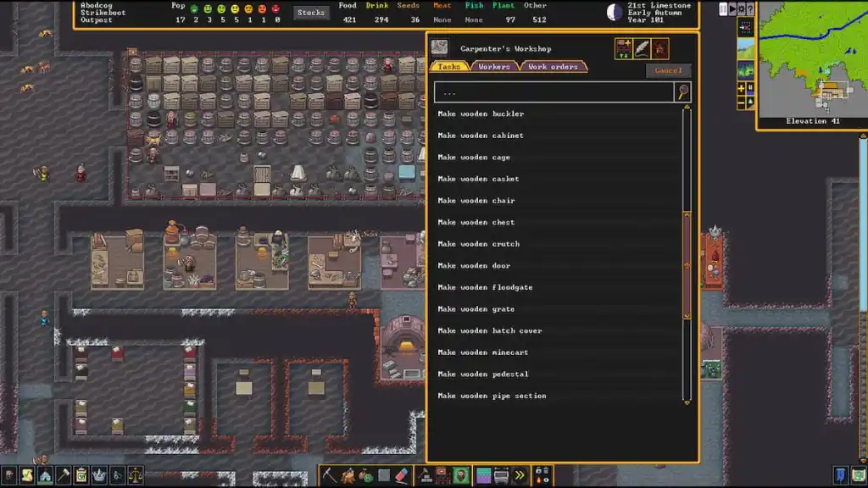The image size is (868, 488).
Task: Click the dark forest view icon
Action: click(745, 71)
